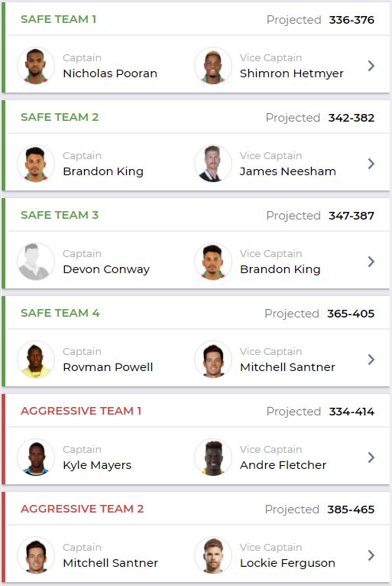Expand Safe Team 2 with arrow
This screenshot has width=392, height=586.
coord(371,164)
